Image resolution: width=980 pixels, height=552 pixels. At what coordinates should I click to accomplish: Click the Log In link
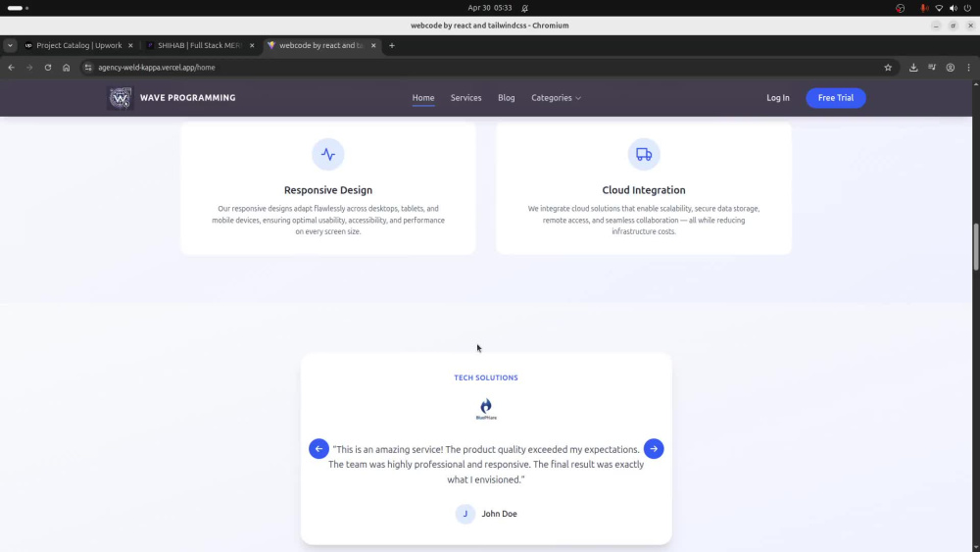pyautogui.click(x=778, y=98)
